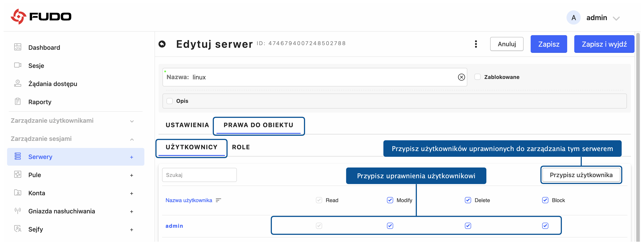
Task: Open the admin account dropdown arrow
Action: coord(616,18)
